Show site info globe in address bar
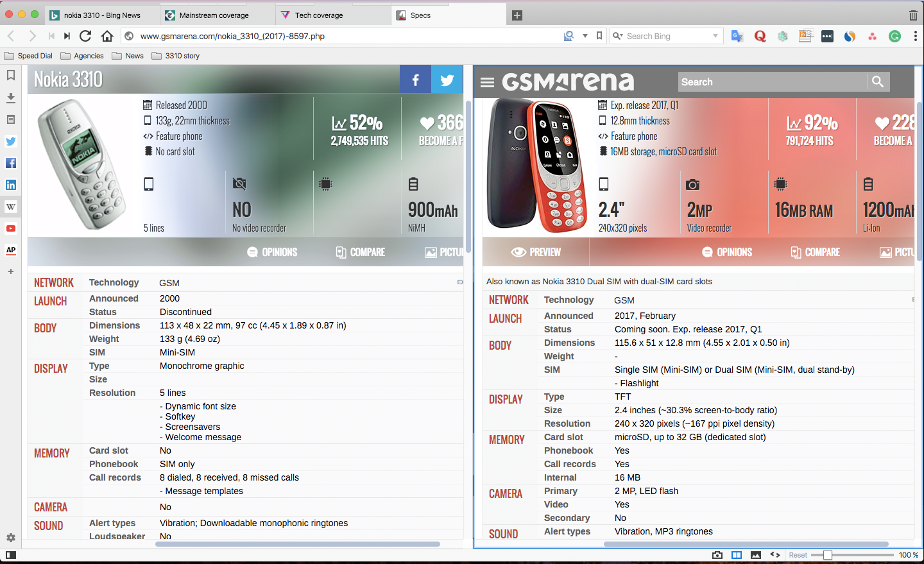Viewport: 924px width, 564px height. click(128, 36)
